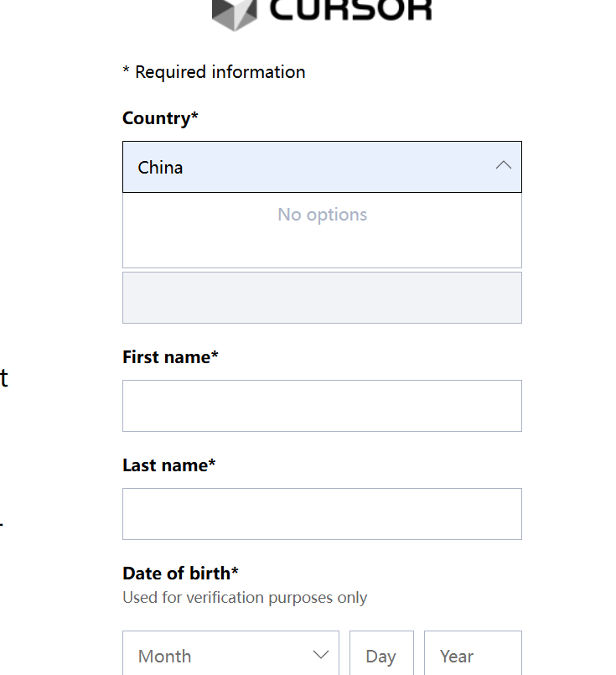Screen dimensions: 616x675
Task: Click the "No options" message in the list
Action: coord(322,215)
